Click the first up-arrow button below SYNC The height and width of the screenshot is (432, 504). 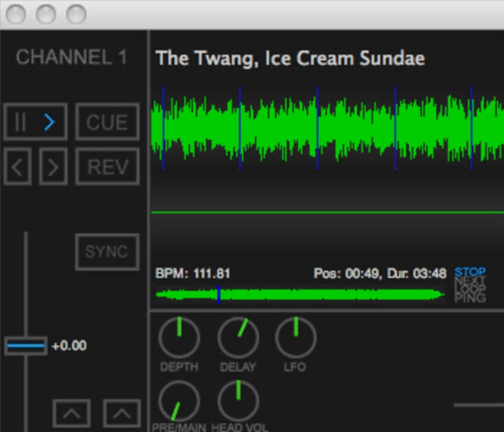(x=71, y=413)
